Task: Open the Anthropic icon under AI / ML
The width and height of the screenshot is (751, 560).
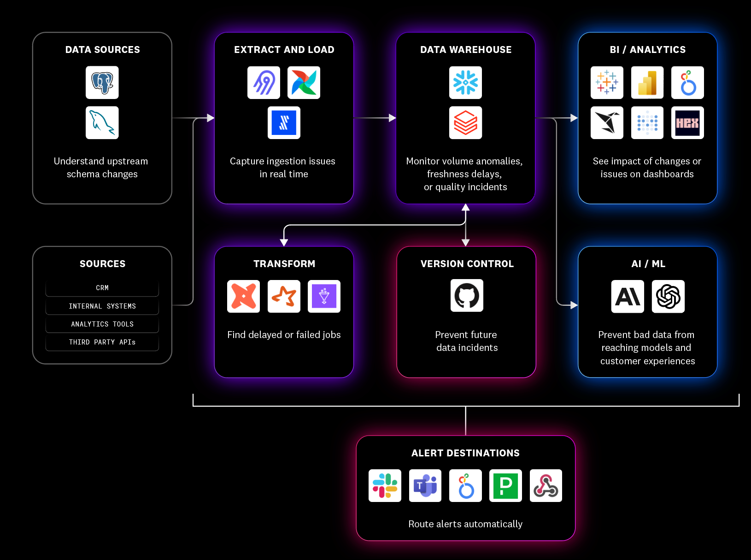Action: [x=628, y=296]
